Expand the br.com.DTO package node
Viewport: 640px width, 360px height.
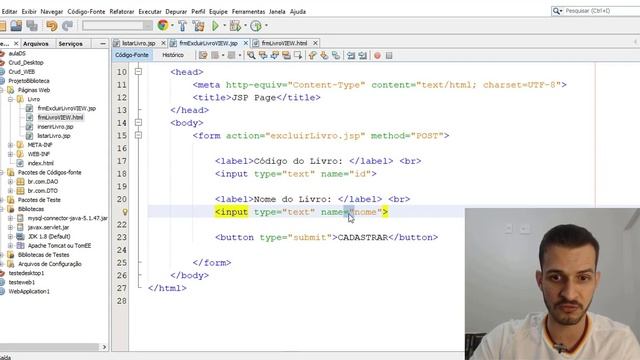11,191
